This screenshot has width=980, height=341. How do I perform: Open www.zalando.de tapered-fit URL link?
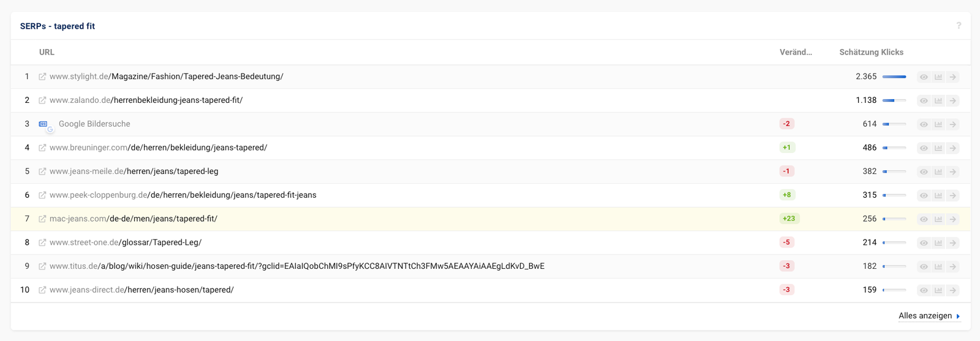point(146,100)
